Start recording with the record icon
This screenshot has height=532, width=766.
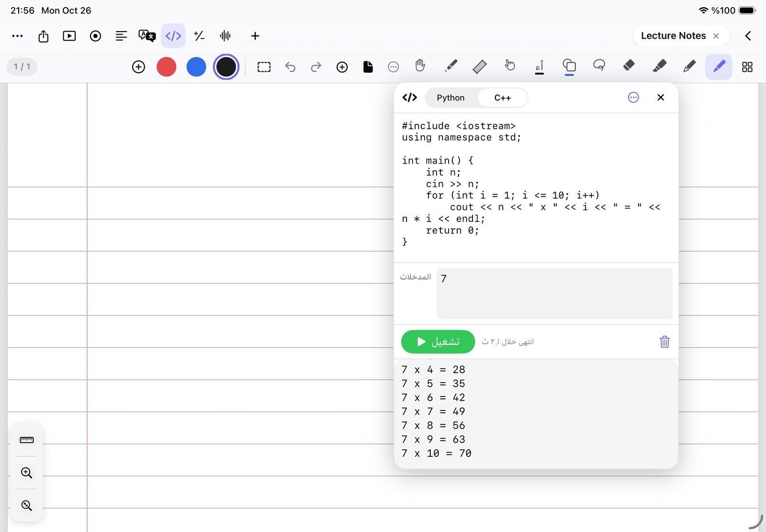(x=95, y=36)
